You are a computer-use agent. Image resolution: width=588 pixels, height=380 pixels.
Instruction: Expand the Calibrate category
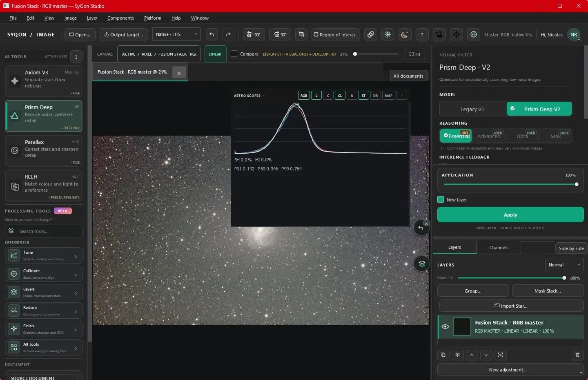pyautogui.click(x=44, y=274)
